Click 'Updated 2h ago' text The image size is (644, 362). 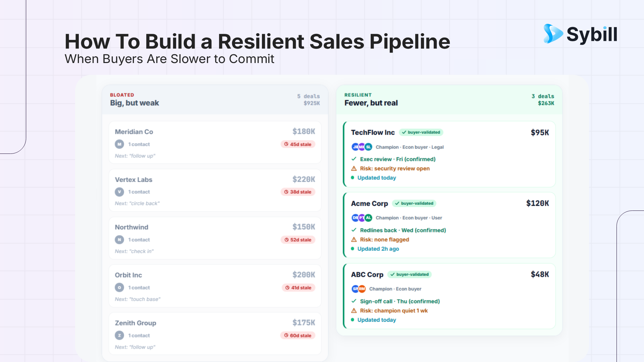[x=378, y=249]
